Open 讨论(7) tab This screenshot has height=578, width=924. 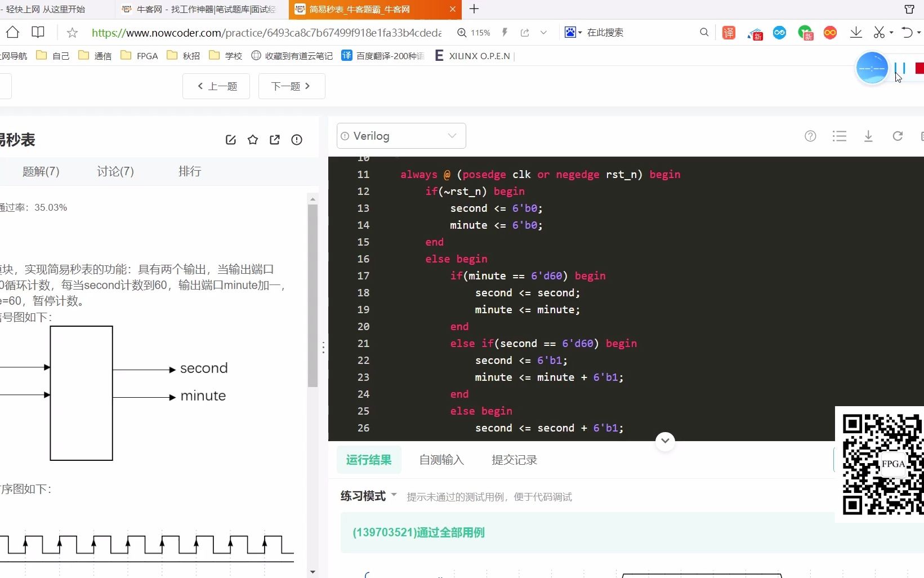pyautogui.click(x=115, y=171)
